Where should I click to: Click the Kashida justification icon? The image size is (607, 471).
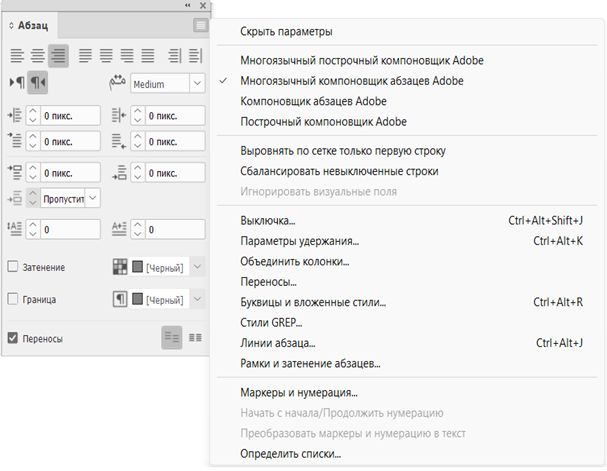pos(117,83)
